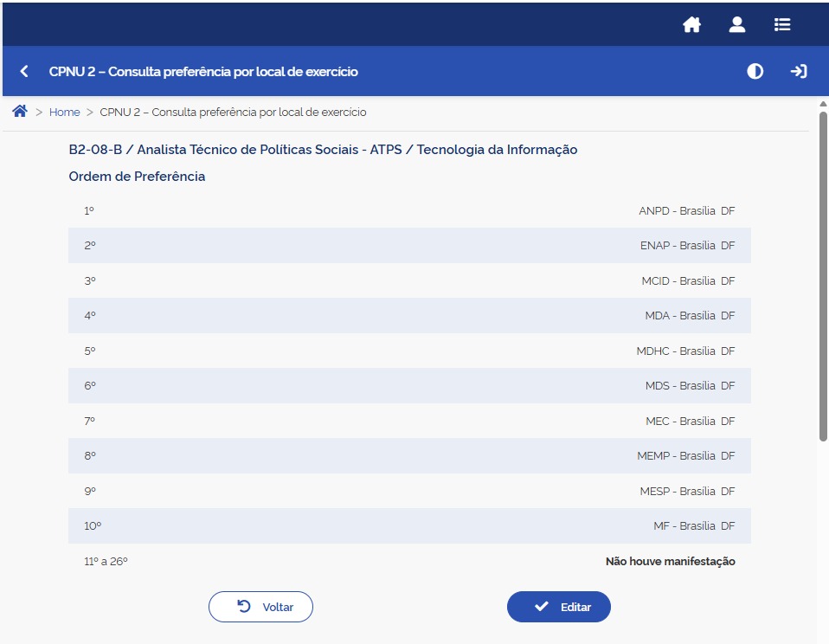Viewport: 829px width, 644px height.
Task: Select the MEC - Brasília DF row
Action: pos(410,421)
